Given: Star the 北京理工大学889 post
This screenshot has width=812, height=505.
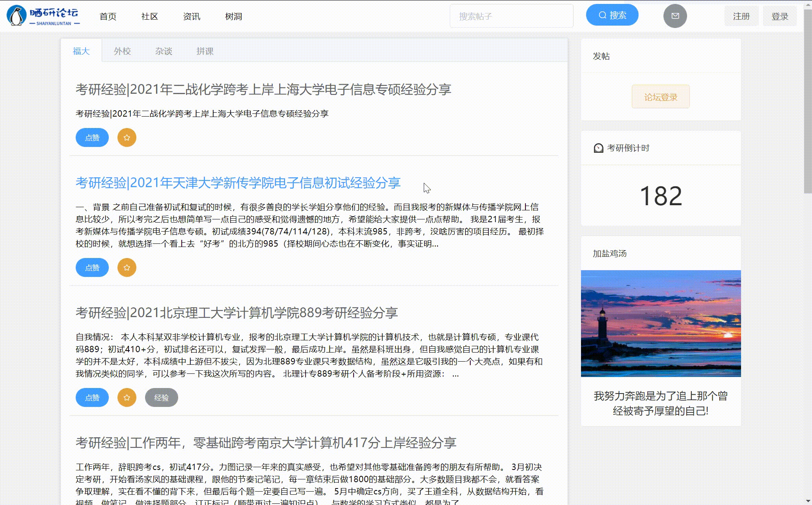Looking at the screenshot, I should [127, 397].
